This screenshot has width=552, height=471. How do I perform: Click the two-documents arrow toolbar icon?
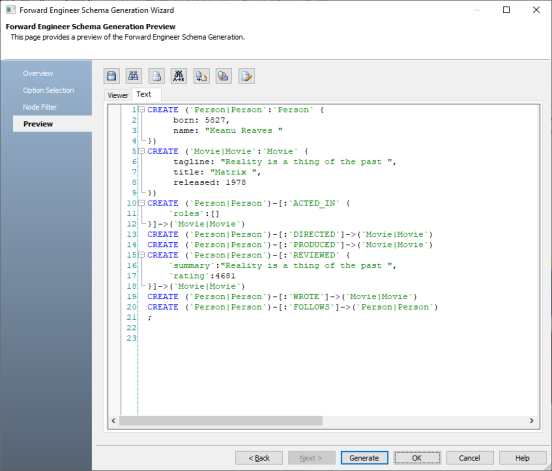coord(201,76)
